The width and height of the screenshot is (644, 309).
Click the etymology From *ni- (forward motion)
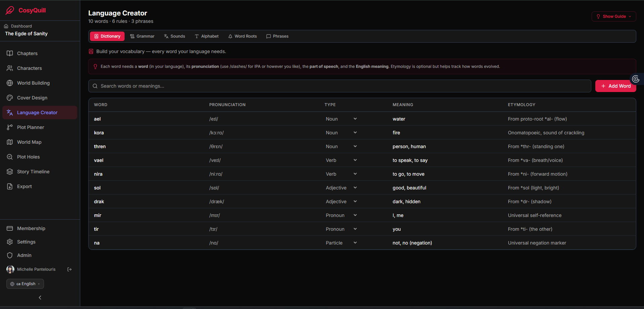click(538, 174)
